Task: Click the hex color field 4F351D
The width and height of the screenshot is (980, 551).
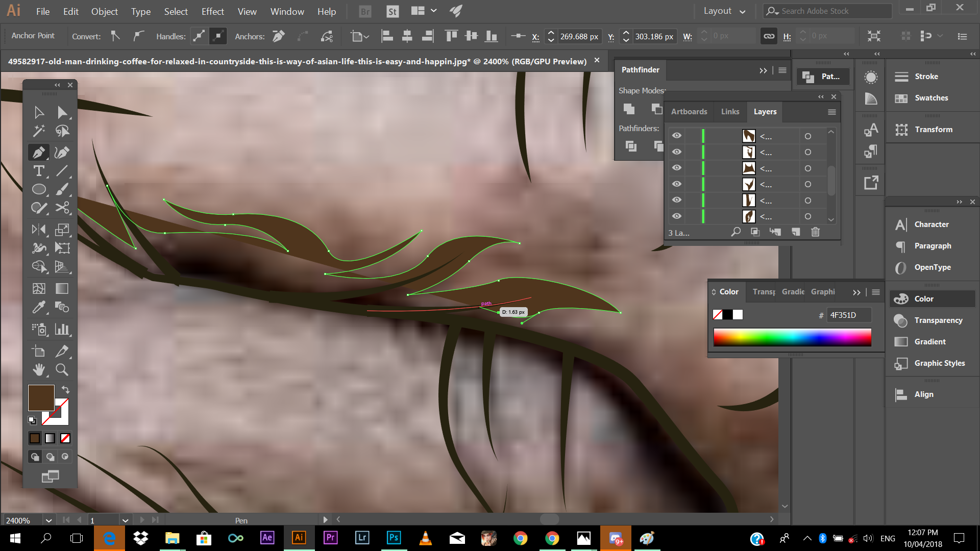Action: tap(849, 315)
